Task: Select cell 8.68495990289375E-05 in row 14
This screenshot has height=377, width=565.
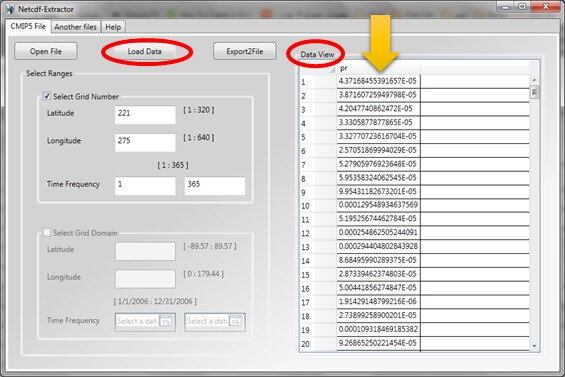Action: point(378,260)
